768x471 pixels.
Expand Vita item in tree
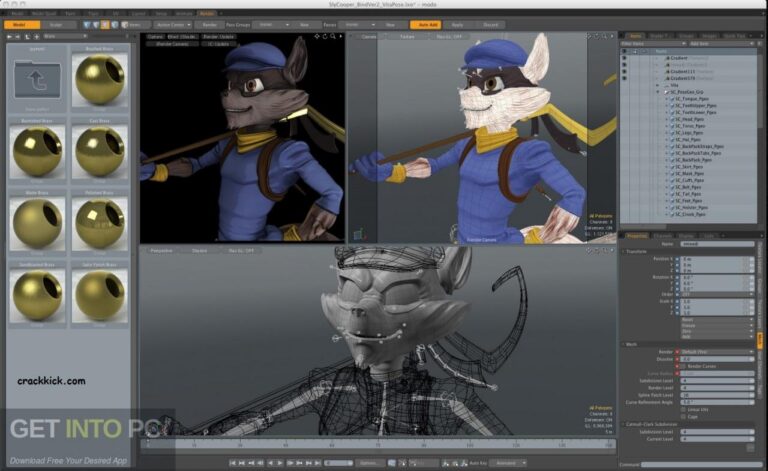[657, 85]
